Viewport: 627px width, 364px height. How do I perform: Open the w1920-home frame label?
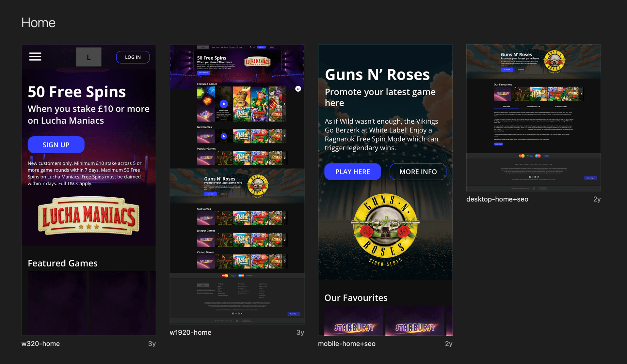pyautogui.click(x=190, y=332)
